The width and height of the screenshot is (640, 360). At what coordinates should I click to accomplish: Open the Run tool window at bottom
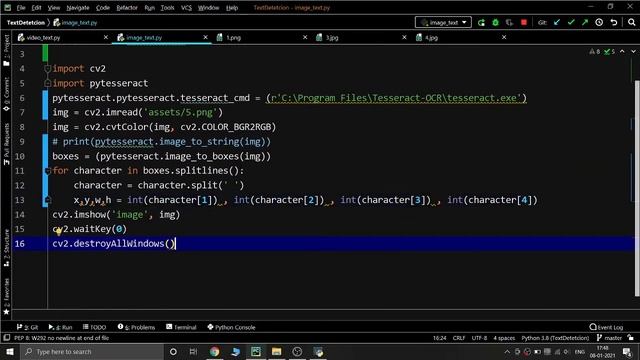(60, 327)
